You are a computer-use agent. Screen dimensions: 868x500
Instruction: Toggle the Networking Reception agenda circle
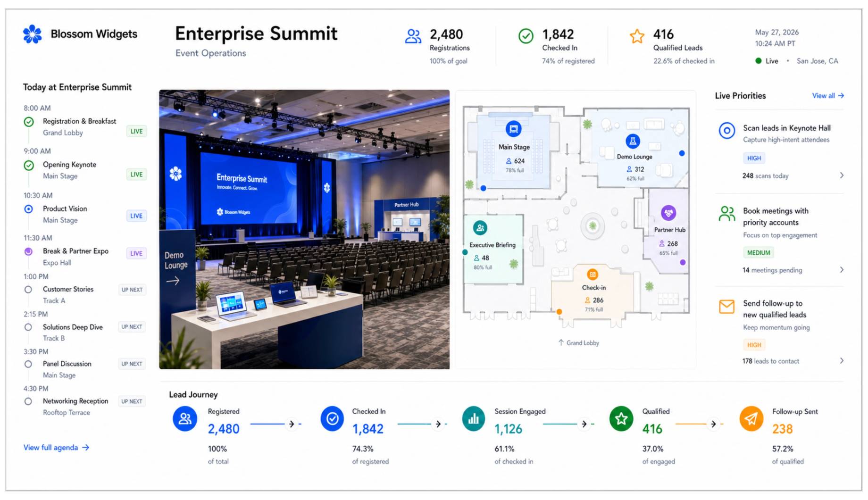click(28, 401)
